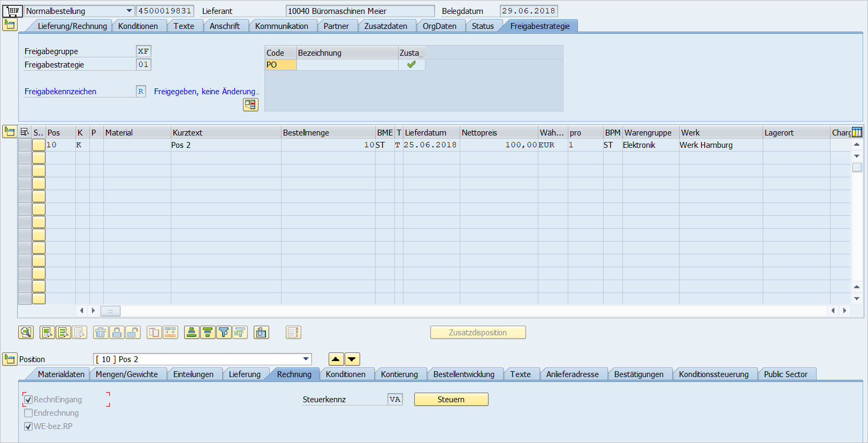Screen dimensions: 868x443
Task: Open the Kontierung item tab
Action: click(399, 374)
